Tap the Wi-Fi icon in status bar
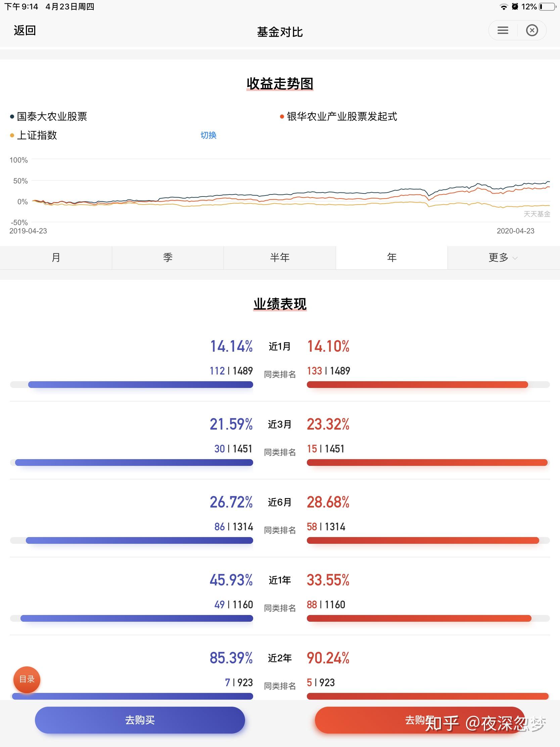The image size is (560, 747). [504, 7]
